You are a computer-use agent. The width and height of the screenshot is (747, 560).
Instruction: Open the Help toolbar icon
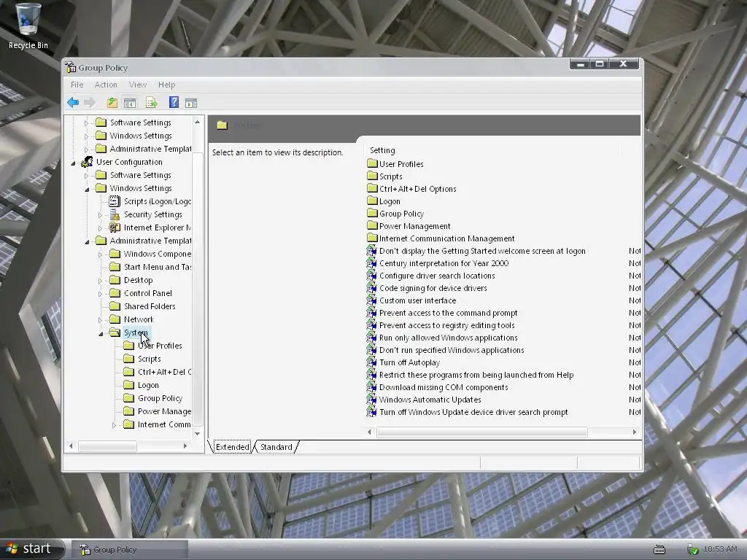tap(174, 102)
